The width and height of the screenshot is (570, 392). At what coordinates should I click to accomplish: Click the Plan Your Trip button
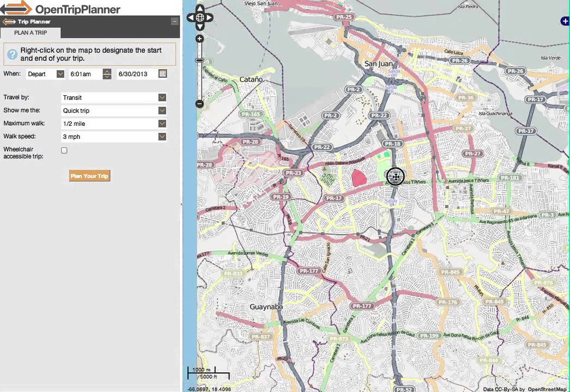click(x=89, y=176)
